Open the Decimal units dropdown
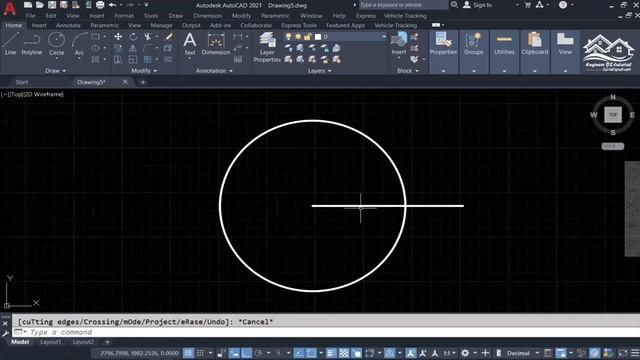Viewport: 640px width, 360px height. [537, 353]
